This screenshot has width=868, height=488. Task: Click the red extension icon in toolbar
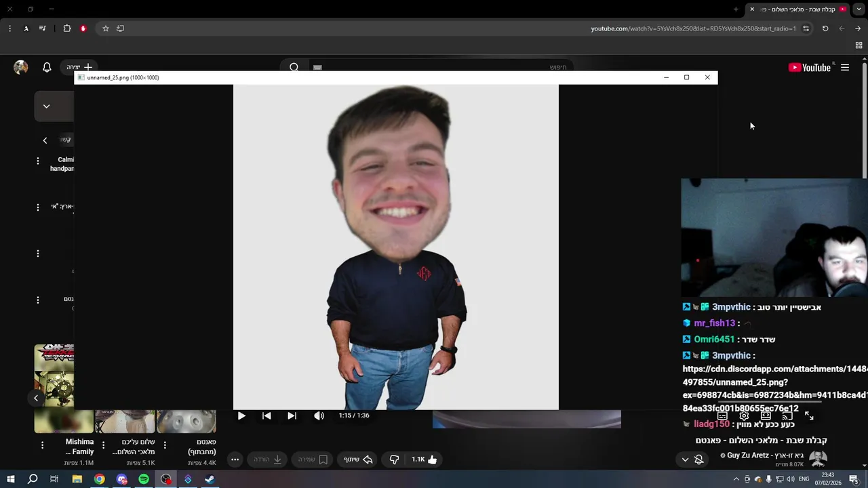[83, 28]
